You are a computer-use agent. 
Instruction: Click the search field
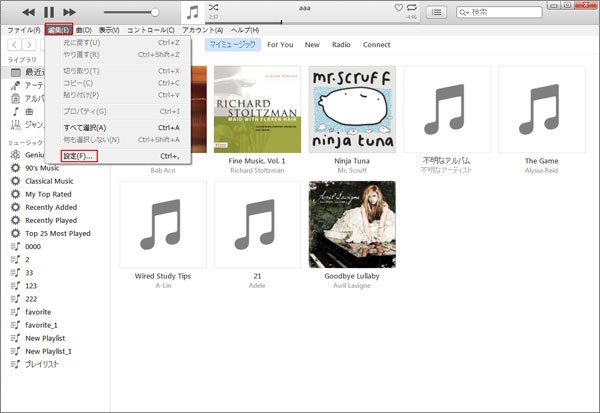pyautogui.click(x=499, y=12)
